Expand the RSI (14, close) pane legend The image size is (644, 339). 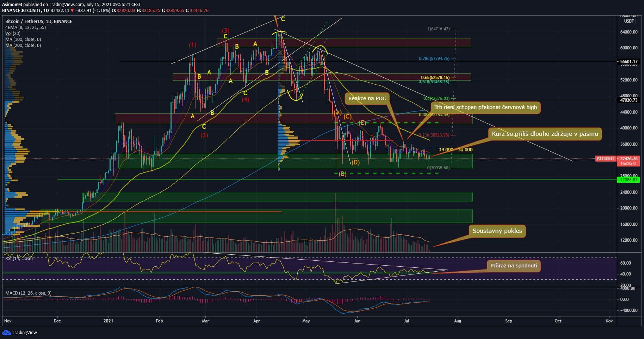point(19,259)
